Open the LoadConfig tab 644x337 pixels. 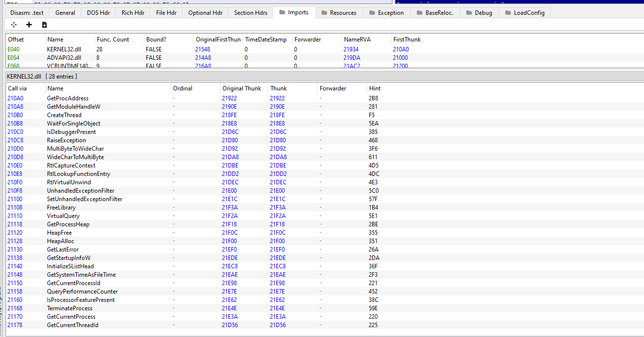pos(524,13)
